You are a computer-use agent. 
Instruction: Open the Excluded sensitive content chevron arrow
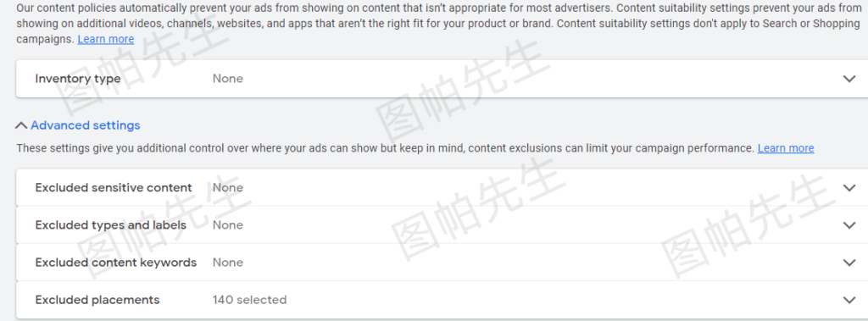[x=849, y=188]
